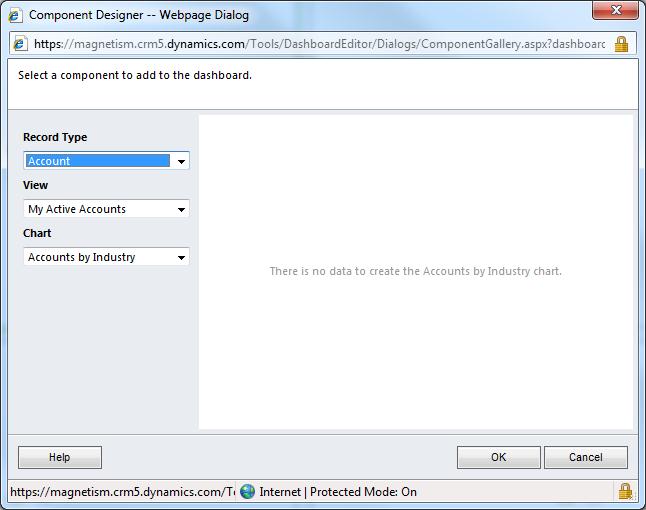Click the 'Select a component to add' instruction text
The width and height of the screenshot is (646, 510).
click(135, 75)
